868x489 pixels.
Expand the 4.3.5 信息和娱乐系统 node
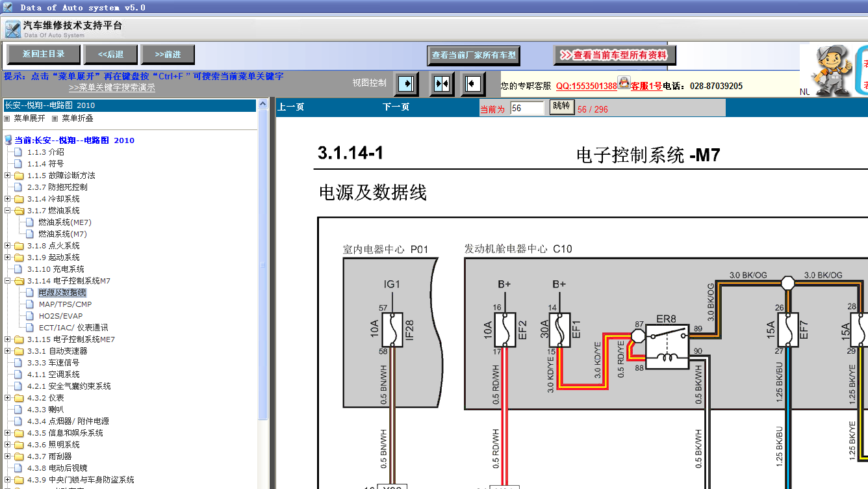[x=7, y=432]
